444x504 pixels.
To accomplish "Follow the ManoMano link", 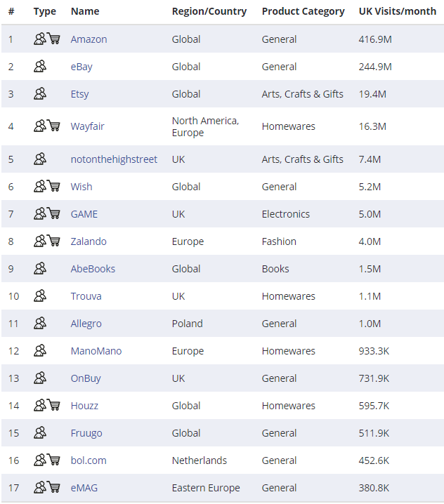I will 96,351.
